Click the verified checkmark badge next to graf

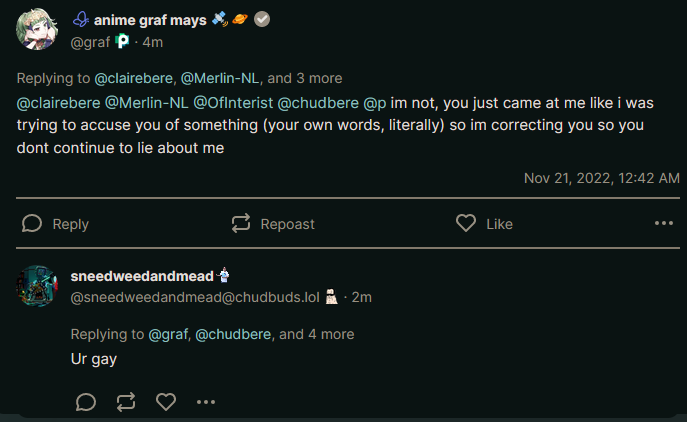coord(262,19)
